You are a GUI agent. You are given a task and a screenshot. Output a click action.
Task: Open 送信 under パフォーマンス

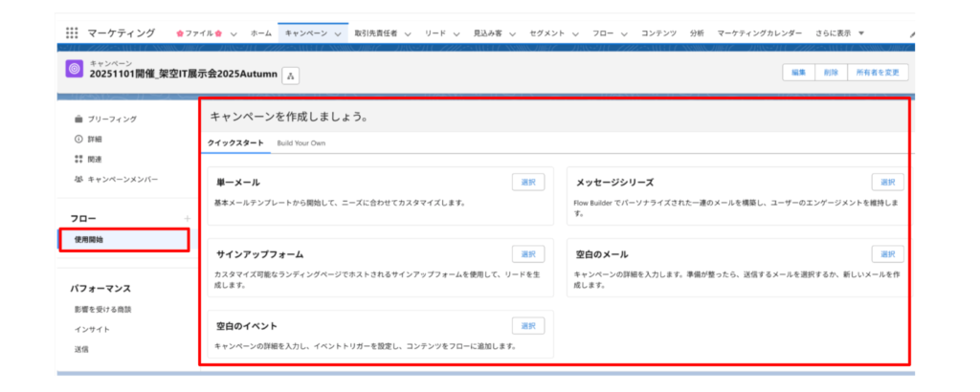[x=81, y=349]
